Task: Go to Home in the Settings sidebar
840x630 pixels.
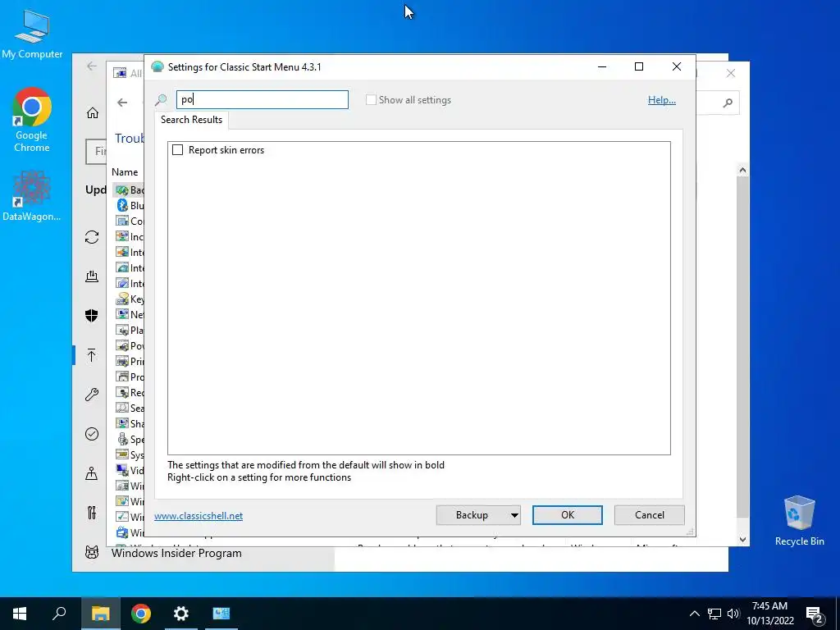Action: 93,112
